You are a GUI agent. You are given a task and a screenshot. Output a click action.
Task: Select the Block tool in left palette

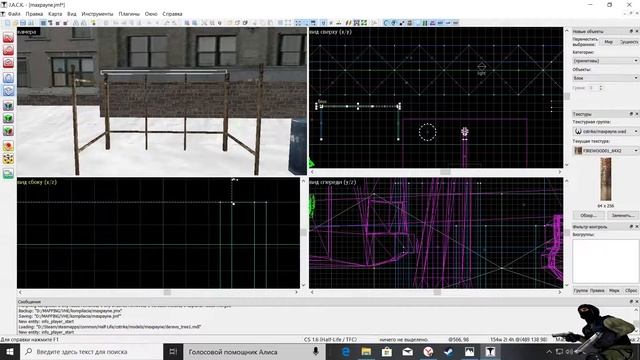(8, 90)
